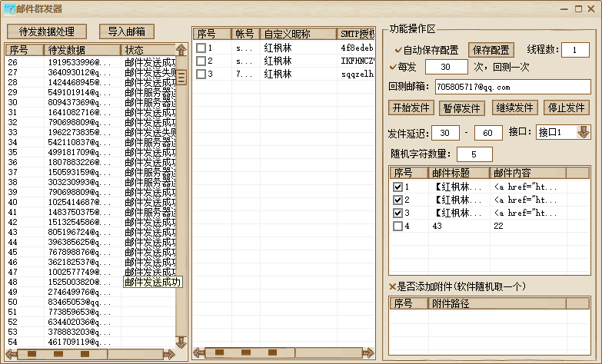Click right arrow of account list scrollbar

pos(368,353)
